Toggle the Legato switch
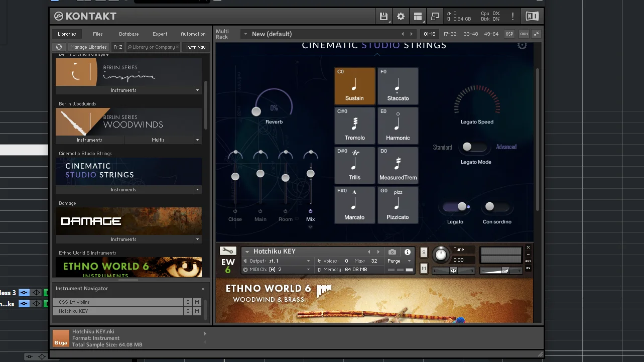644x362 pixels. click(456, 207)
